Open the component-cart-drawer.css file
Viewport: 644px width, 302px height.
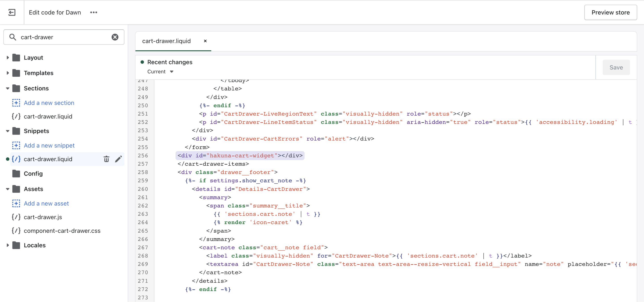[x=62, y=231]
